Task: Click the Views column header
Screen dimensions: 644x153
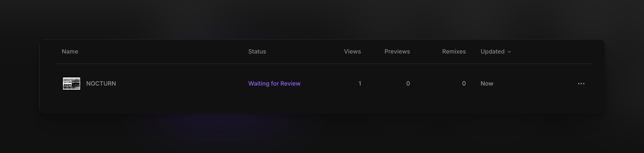Action: click(x=352, y=52)
